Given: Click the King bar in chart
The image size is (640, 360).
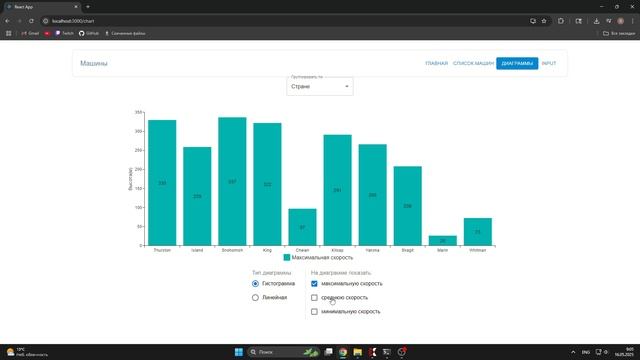Looking at the screenshot, I should click(x=267, y=184).
